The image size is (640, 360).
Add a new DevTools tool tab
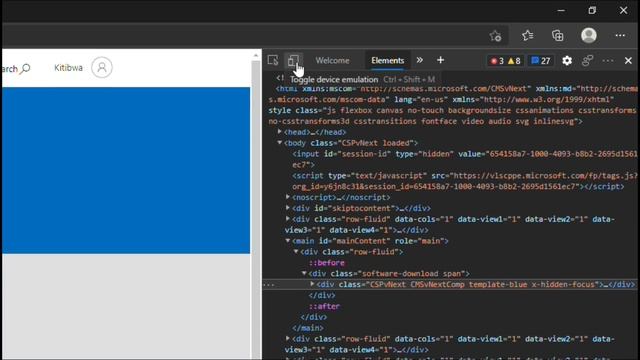[x=440, y=60]
